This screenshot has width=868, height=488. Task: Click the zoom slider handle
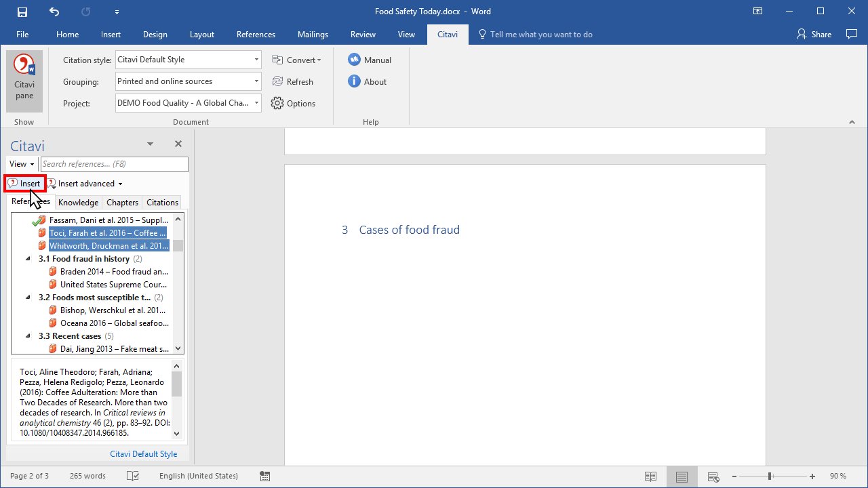770,476
